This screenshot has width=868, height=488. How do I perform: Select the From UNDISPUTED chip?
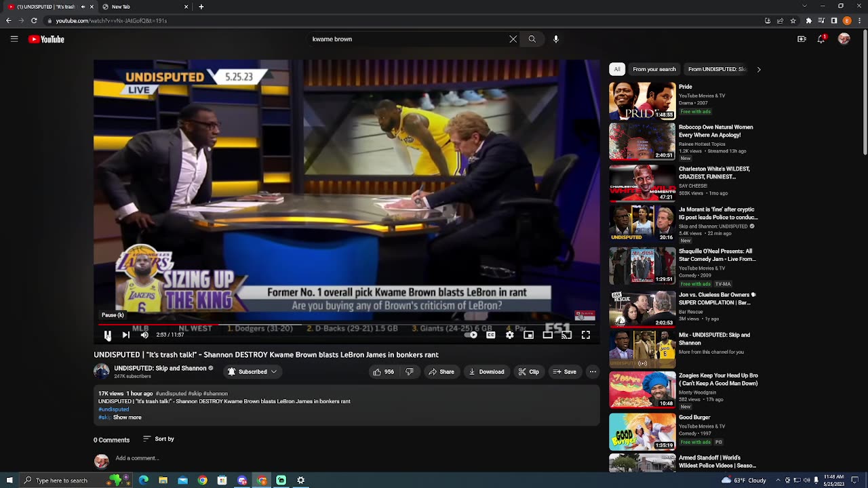click(717, 69)
